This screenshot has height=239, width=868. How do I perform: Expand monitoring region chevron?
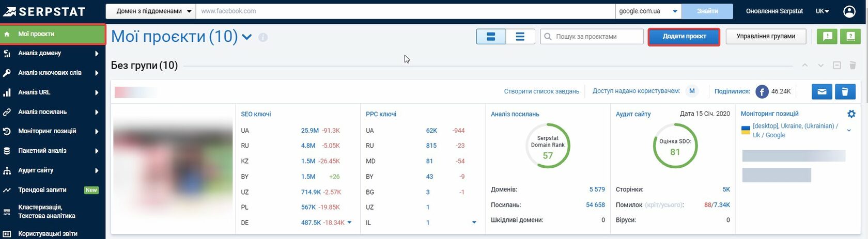click(x=849, y=131)
